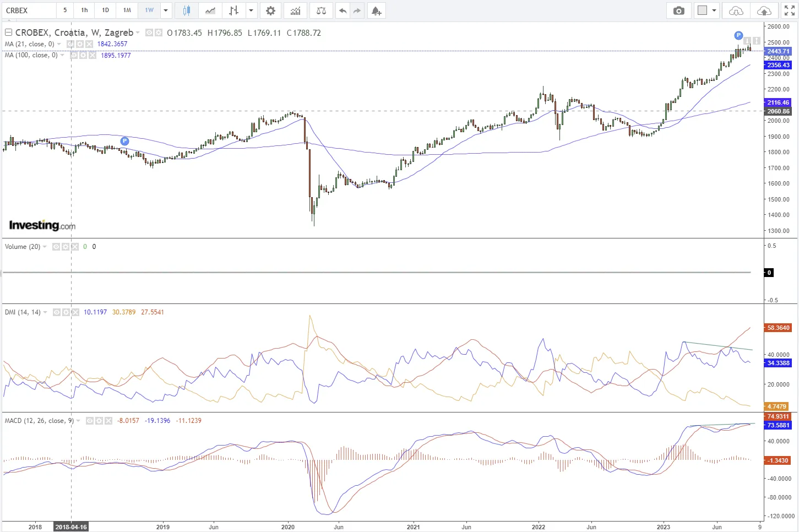
Task: Add a price alert with bell icon
Action: 377,10
